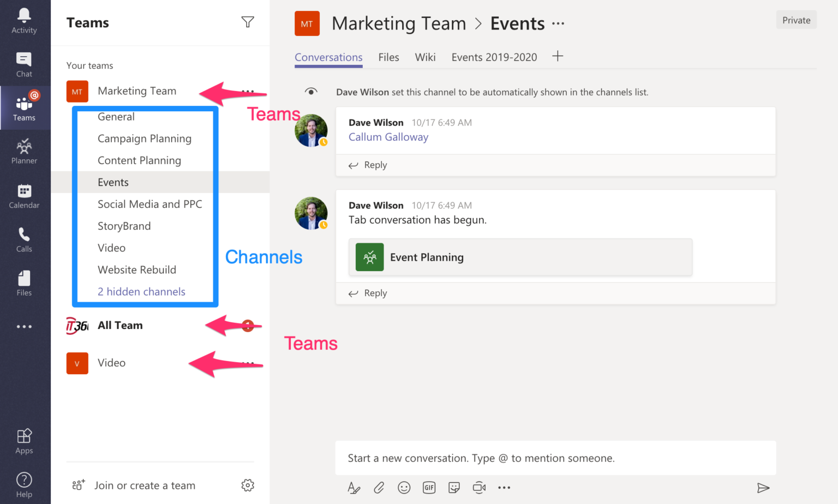The width and height of the screenshot is (838, 504).
Task: Open the Activity feed
Action: point(25,21)
